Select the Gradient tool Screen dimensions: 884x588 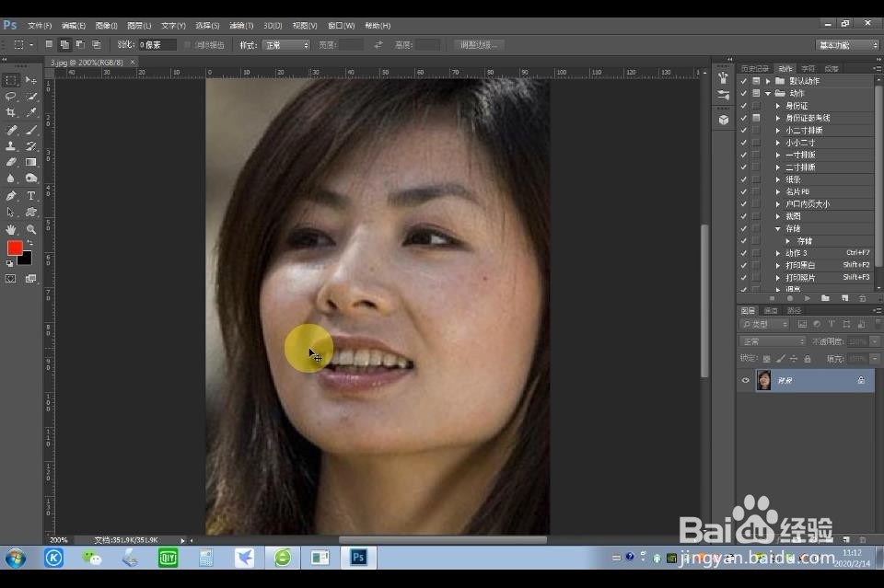(x=31, y=162)
